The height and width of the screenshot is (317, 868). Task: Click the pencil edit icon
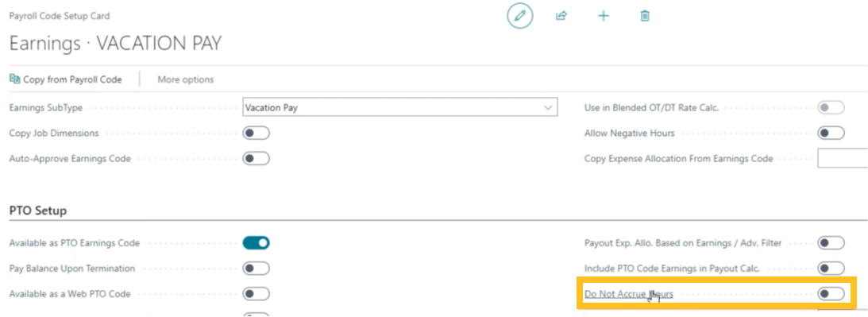(520, 16)
